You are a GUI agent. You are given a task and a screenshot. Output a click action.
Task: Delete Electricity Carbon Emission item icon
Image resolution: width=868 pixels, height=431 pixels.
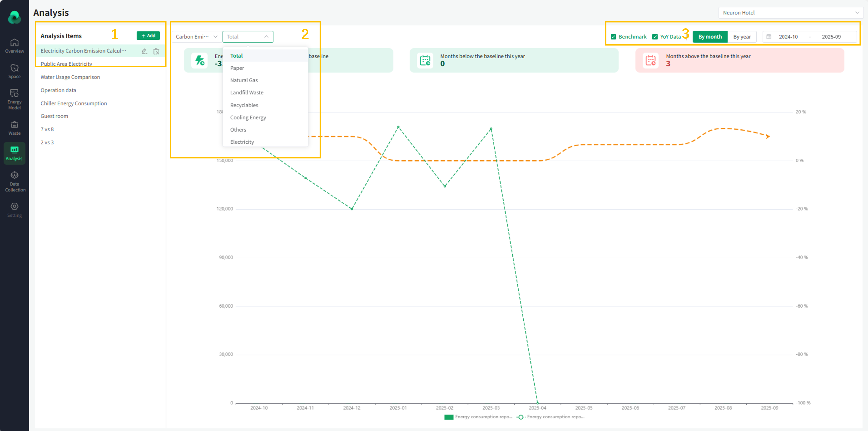pos(156,51)
